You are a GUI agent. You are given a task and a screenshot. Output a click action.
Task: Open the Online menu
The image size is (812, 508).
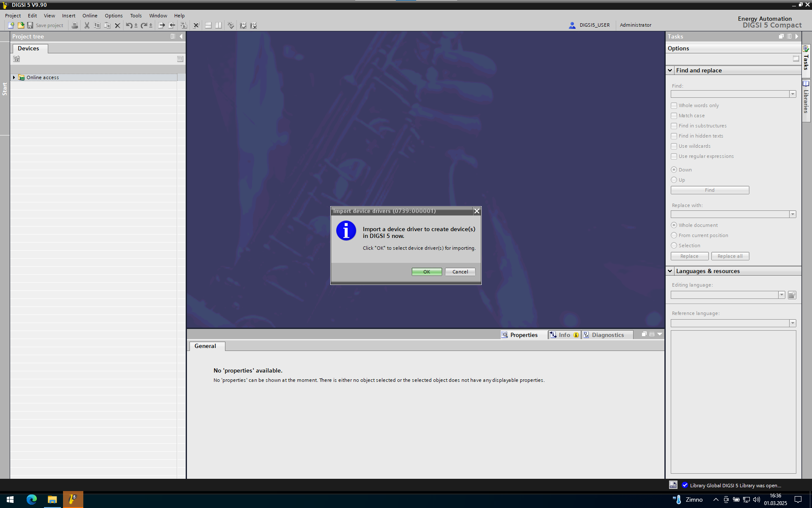tap(90, 16)
